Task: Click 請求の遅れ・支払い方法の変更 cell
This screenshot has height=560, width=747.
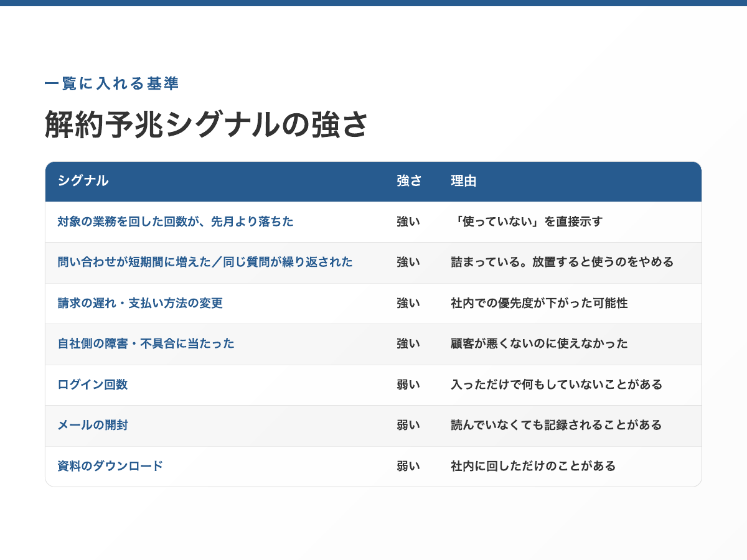Action: tap(140, 303)
